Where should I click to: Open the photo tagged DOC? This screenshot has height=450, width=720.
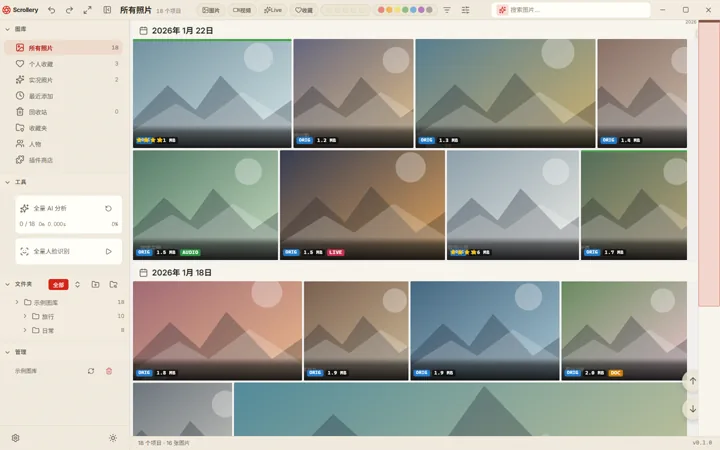point(624,331)
